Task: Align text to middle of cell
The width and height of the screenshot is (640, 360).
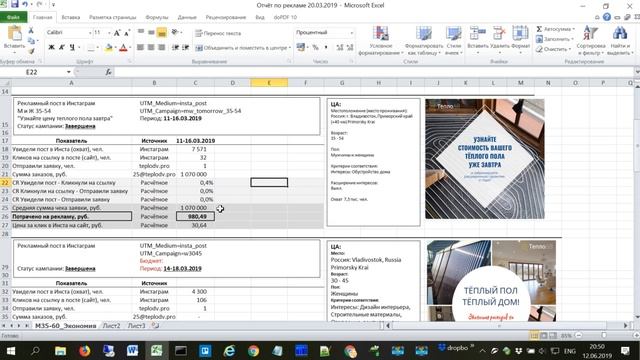Action: tap(151, 32)
